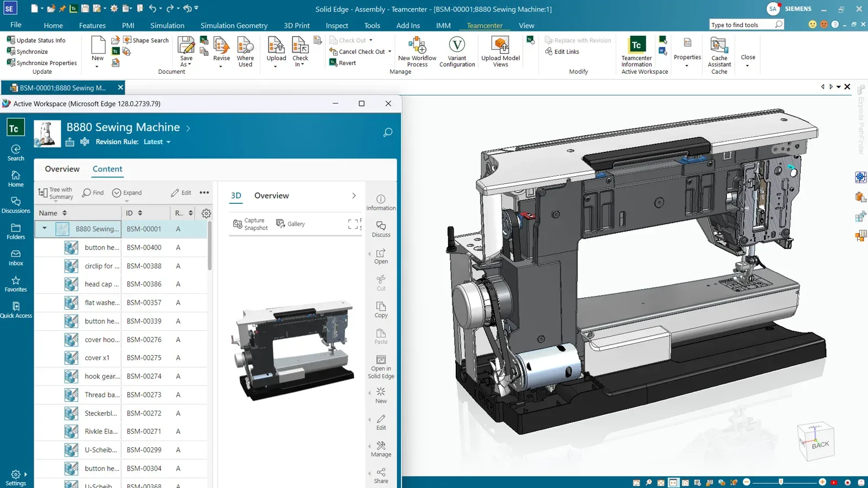This screenshot has height=488, width=868.
Task: Open the Gallery in the 3D viewer
Action: point(290,223)
